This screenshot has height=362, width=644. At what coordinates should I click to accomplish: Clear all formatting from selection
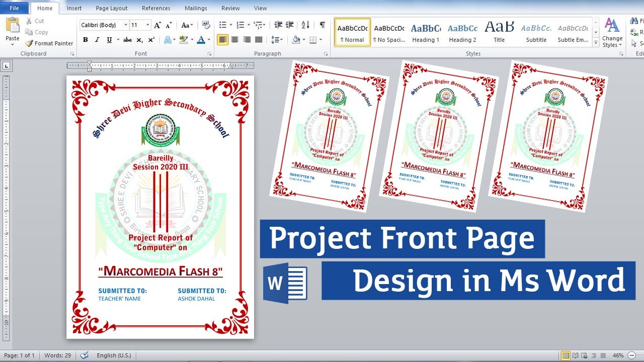pyautogui.click(x=205, y=25)
